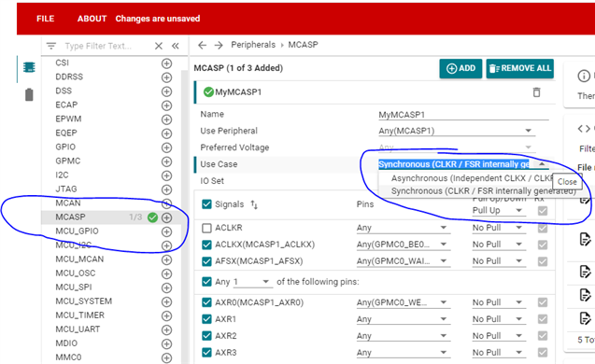Add an ECAP instance
Viewport: 595px width, 364px height.
tap(166, 105)
